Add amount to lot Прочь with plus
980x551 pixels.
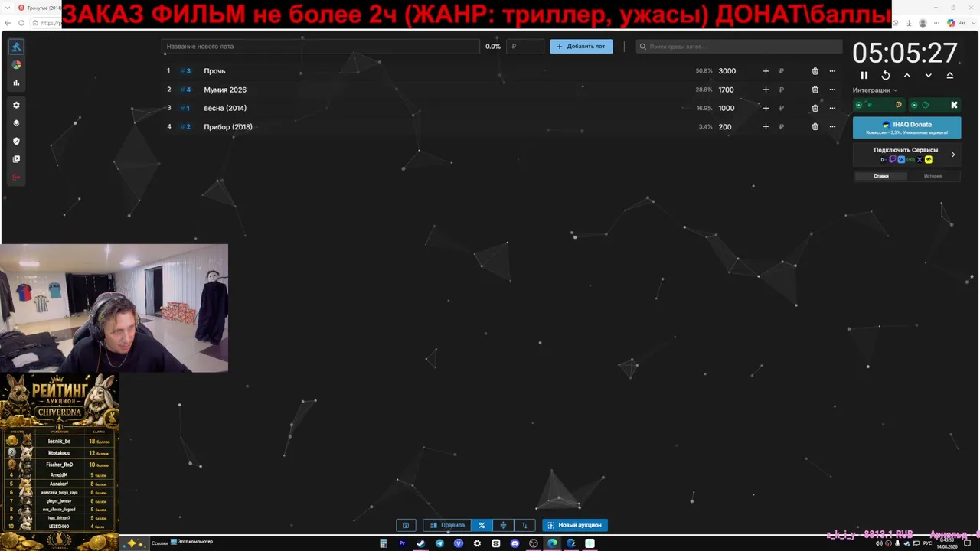click(x=766, y=71)
